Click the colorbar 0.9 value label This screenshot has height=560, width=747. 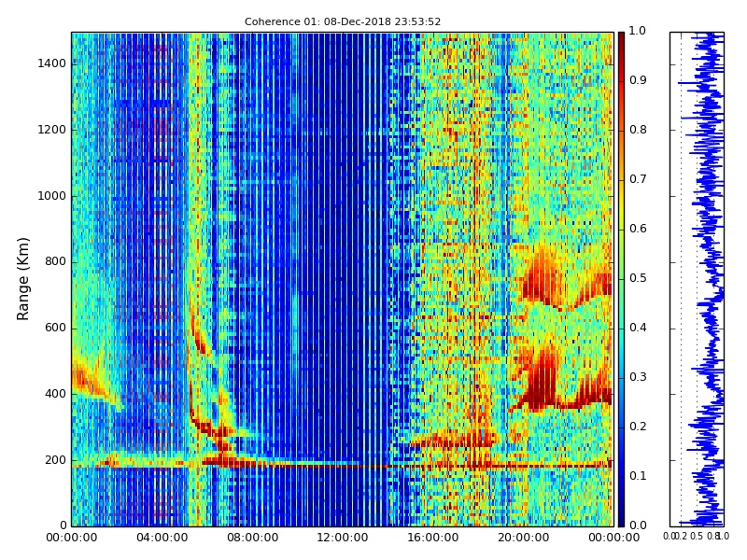coord(638,80)
